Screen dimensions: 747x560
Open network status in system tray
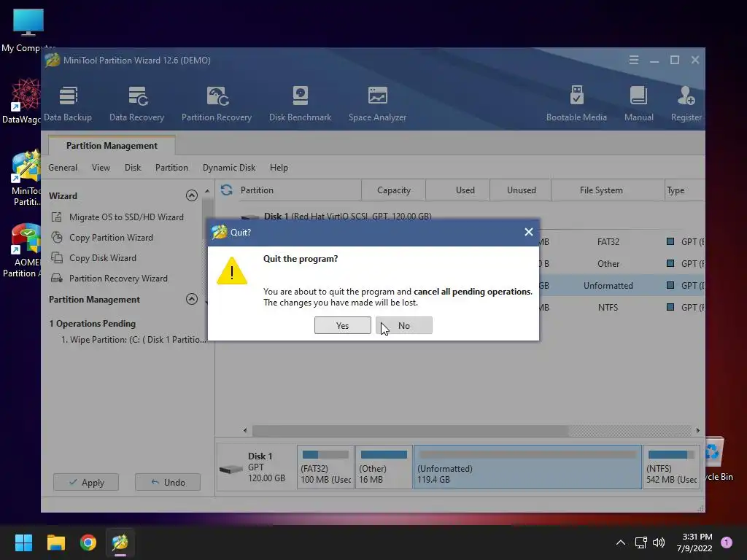click(x=640, y=542)
